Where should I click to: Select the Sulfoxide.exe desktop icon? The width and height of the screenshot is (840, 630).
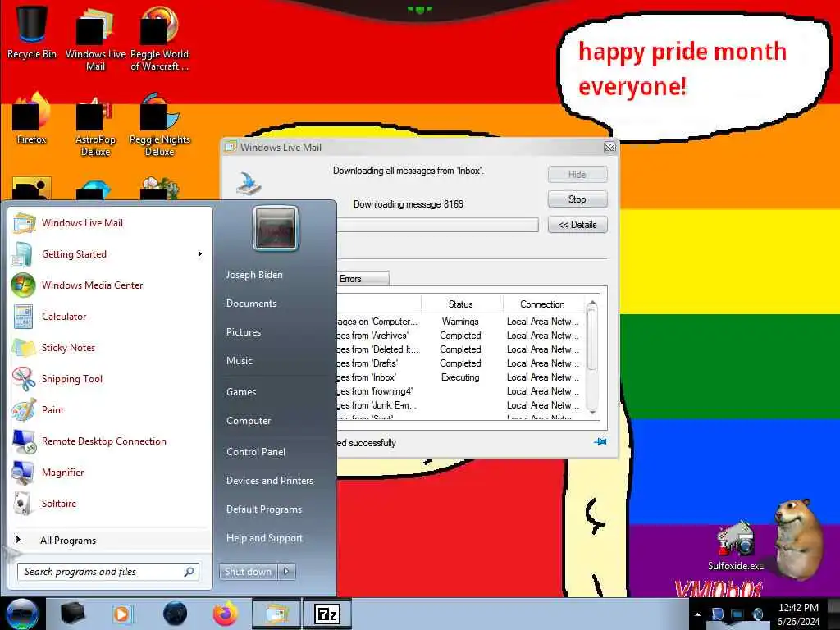[x=736, y=546]
